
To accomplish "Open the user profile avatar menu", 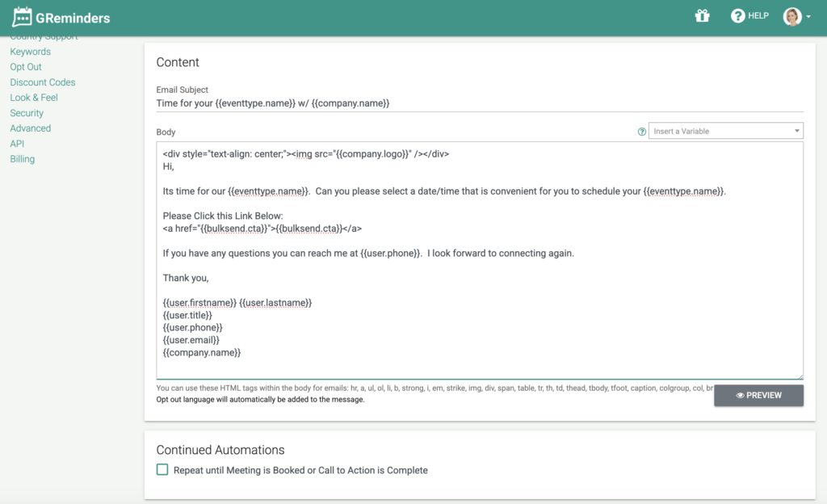I will click(x=792, y=17).
